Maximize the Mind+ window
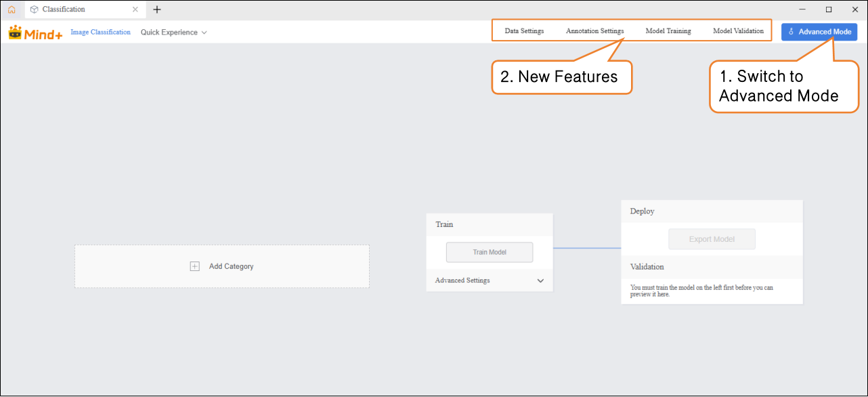 pos(829,9)
